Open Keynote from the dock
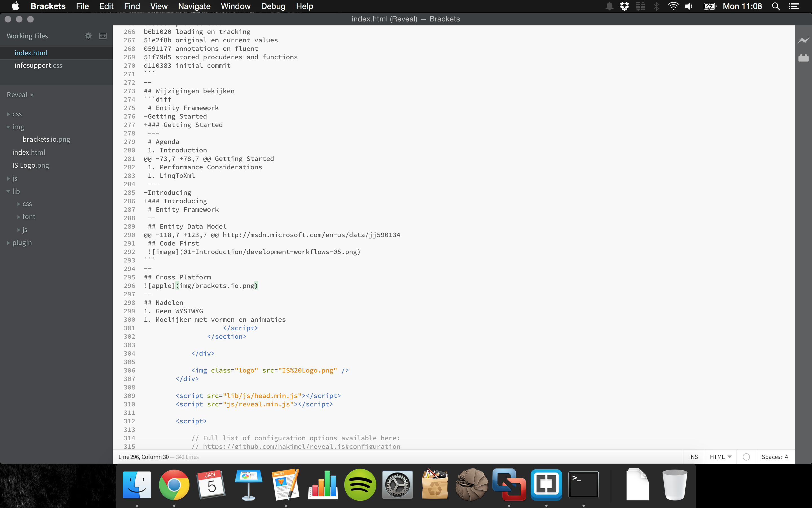 click(249, 485)
